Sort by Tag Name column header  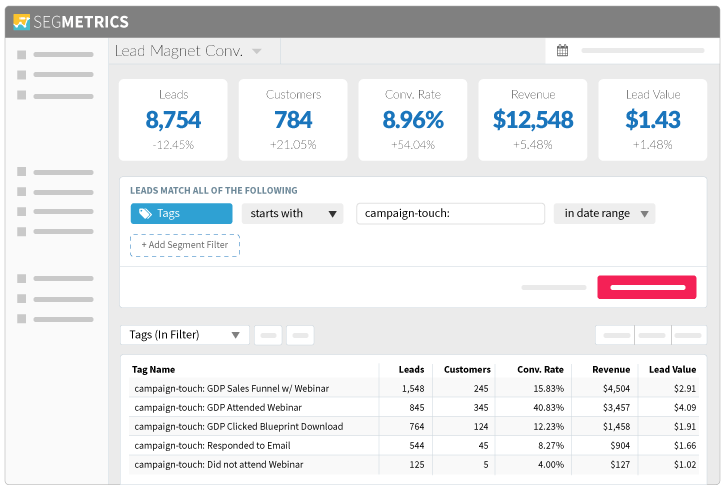coord(153,369)
